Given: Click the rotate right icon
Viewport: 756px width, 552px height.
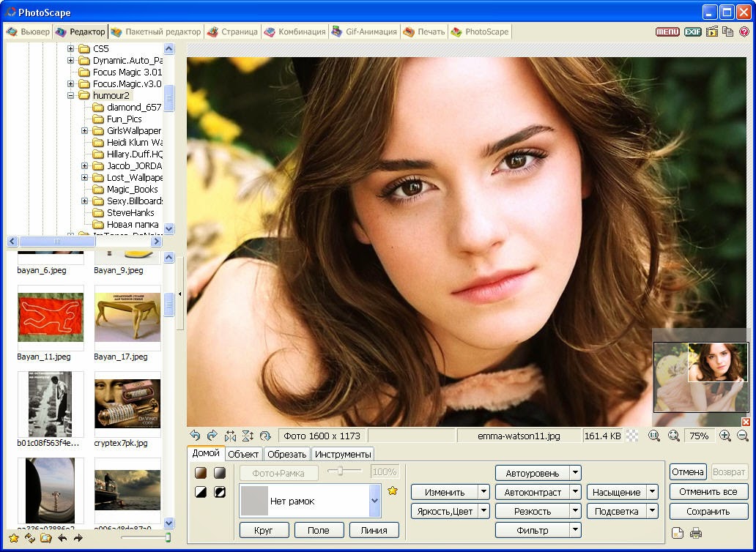Looking at the screenshot, I should pos(212,436).
